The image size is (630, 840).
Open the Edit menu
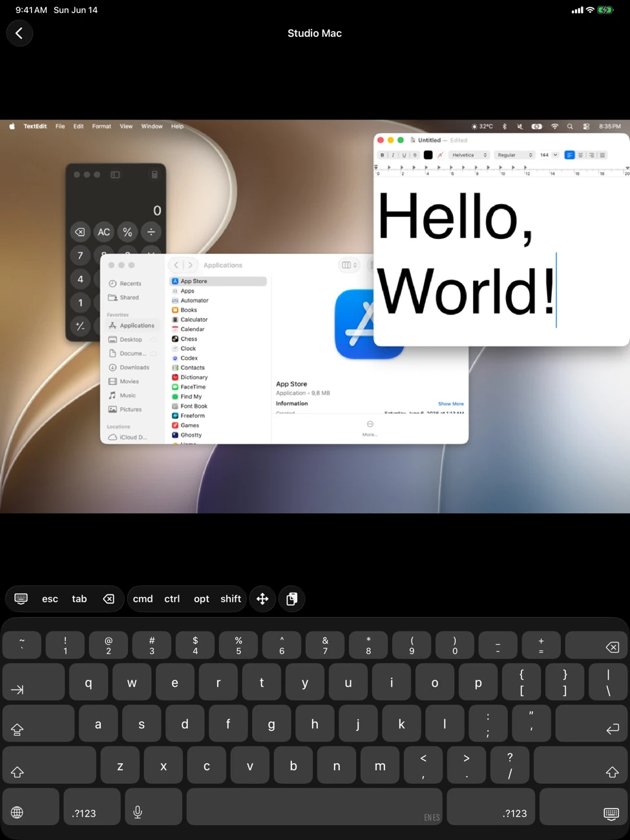coord(78,127)
